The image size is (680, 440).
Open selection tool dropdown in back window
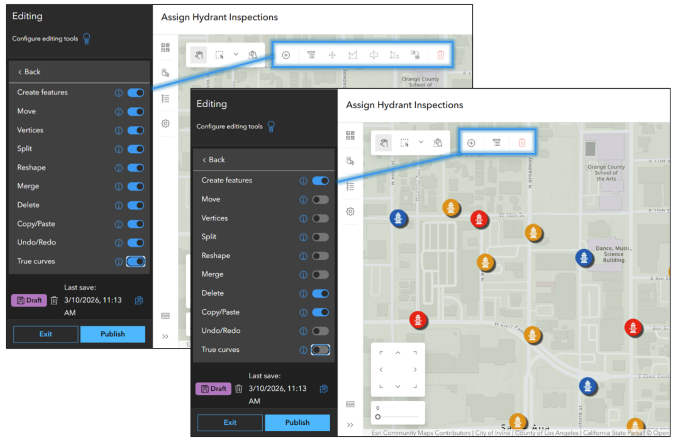click(236, 54)
